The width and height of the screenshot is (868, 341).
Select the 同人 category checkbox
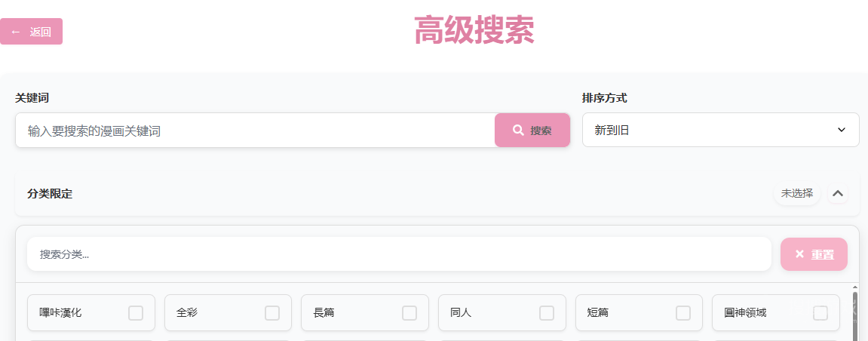click(x=547, y=313)
